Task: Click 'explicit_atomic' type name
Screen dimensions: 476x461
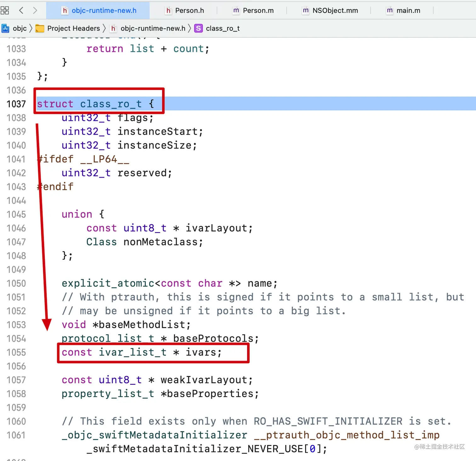Action: [x=108, y=283]
